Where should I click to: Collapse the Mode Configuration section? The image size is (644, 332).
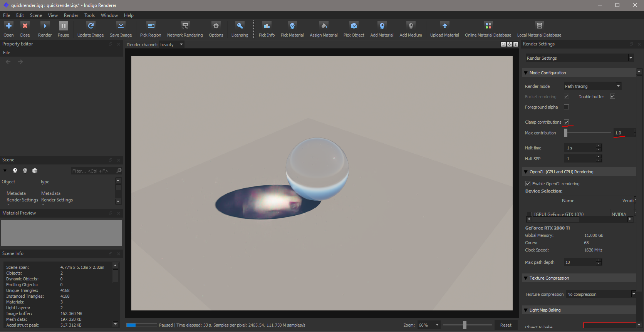pyautogui.click(x=526, y=73)
